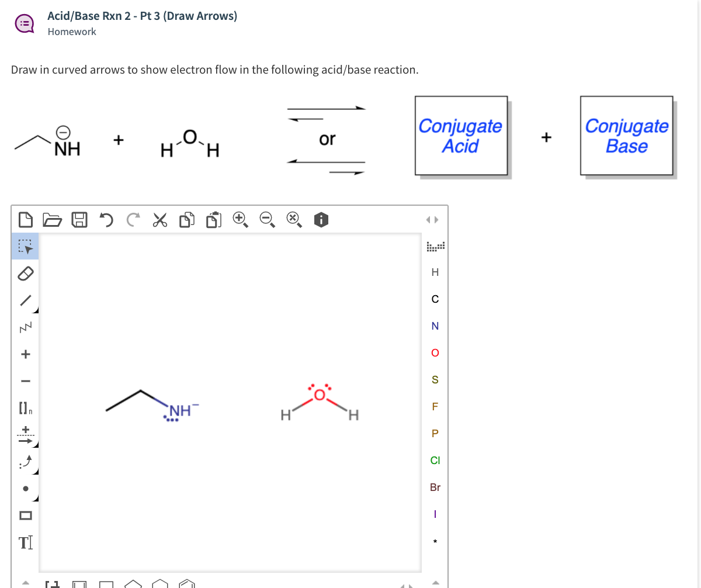Select the chain drawing tool
The height and width of the screenshot is (588, 701).
tap(26, 327)
